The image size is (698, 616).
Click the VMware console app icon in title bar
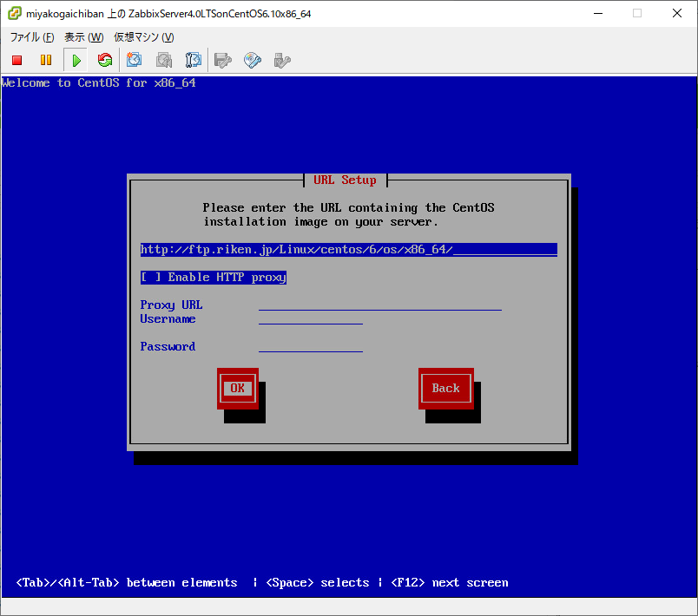coord(15,13)
